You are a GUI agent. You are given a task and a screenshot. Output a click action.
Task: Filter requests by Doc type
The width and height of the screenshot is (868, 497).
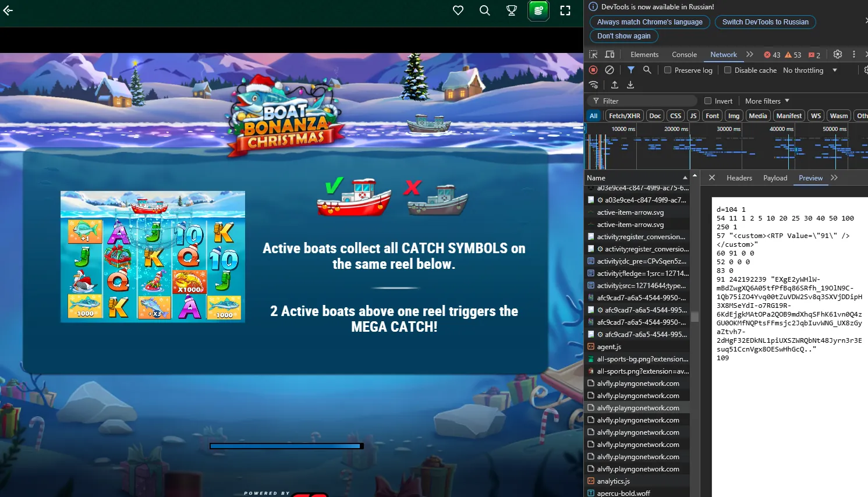[x=655, y=116]
